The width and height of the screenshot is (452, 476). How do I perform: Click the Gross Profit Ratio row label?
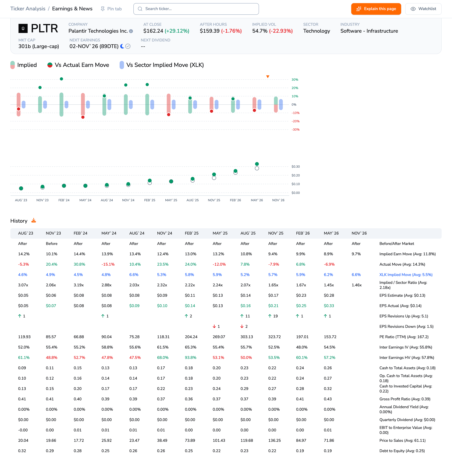tap(405, 399)
